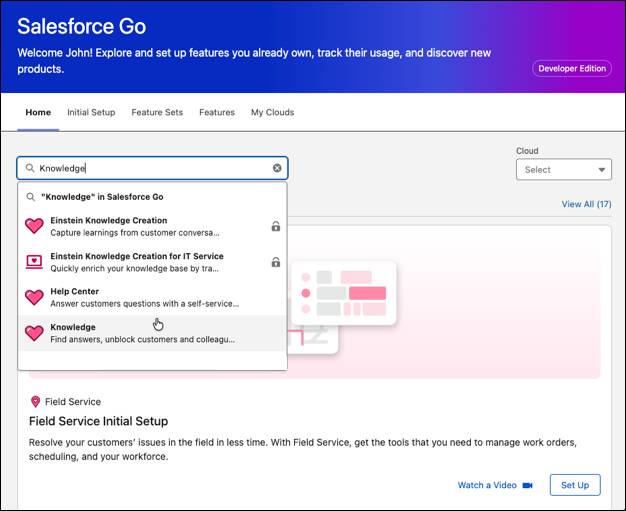Go to the Features tab

217,113
